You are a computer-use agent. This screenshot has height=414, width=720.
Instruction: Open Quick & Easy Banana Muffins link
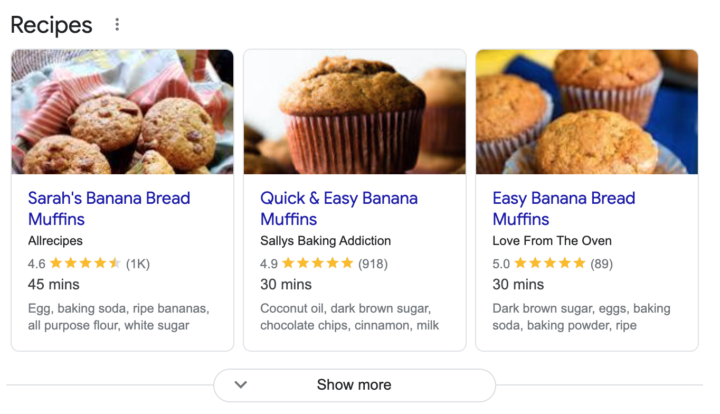point(339,208)
